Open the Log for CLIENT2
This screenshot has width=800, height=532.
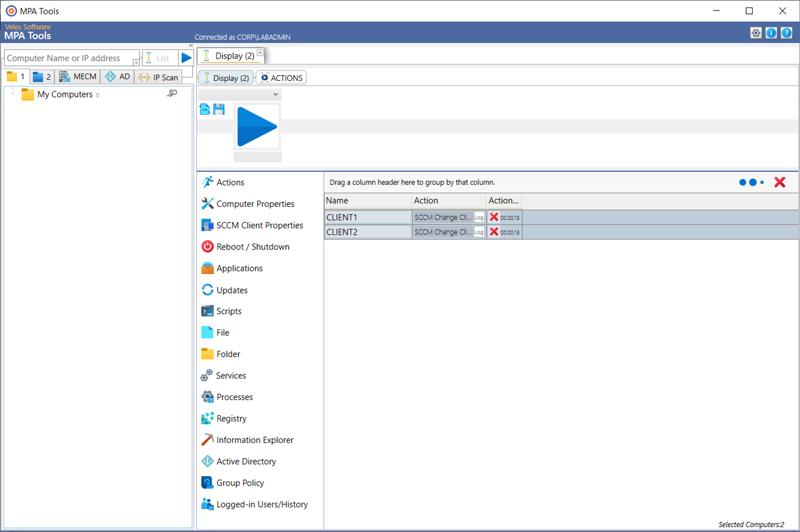(479, 232)
